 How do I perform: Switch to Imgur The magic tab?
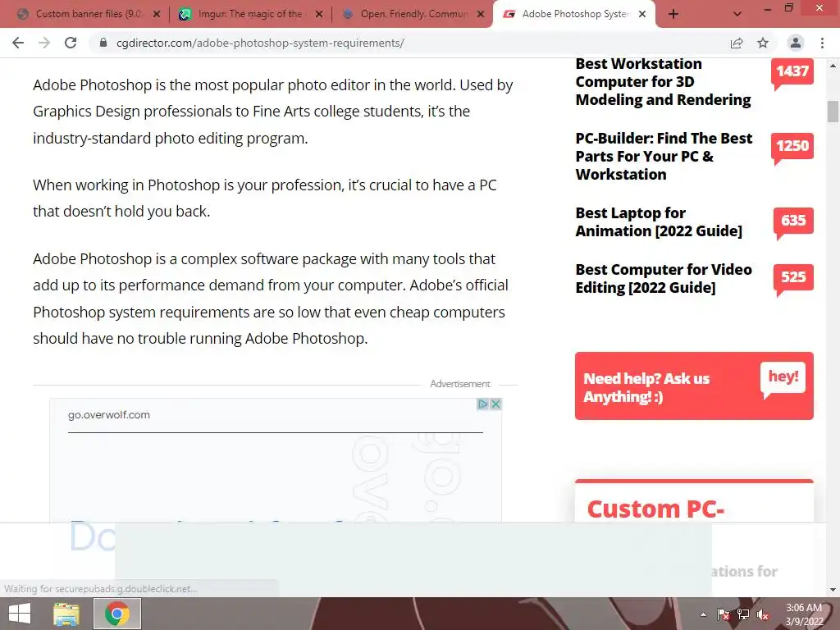250,14
